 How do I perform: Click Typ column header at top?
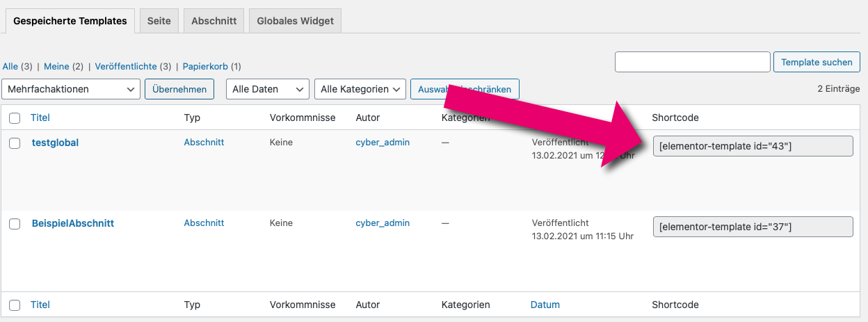coord(192,118)
